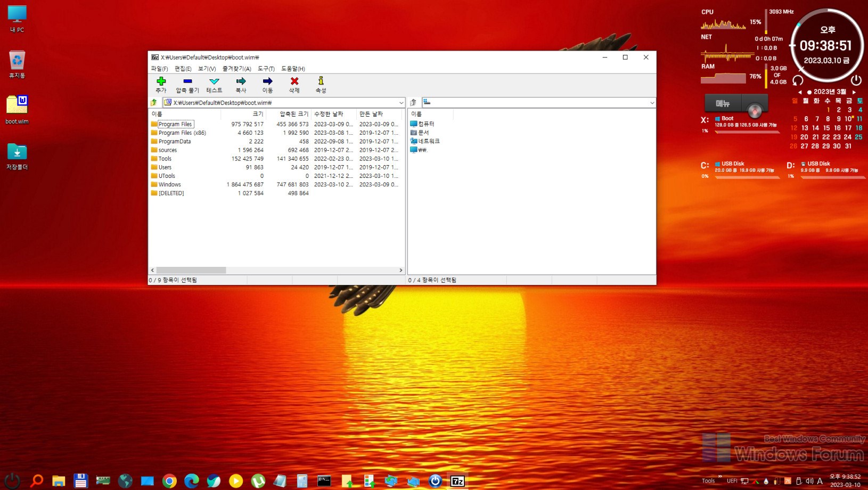Open the 즐겨찾기(A) menu

[237, 69]
